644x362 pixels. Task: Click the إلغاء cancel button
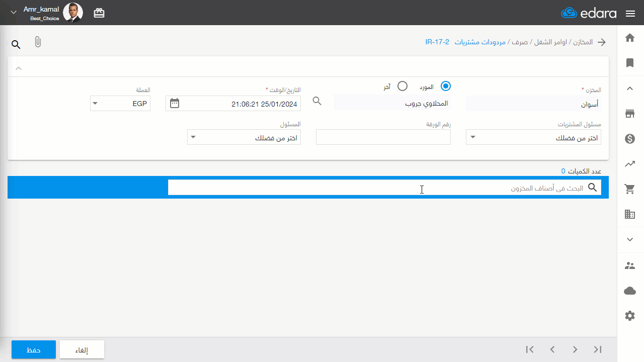click(82, 349)
